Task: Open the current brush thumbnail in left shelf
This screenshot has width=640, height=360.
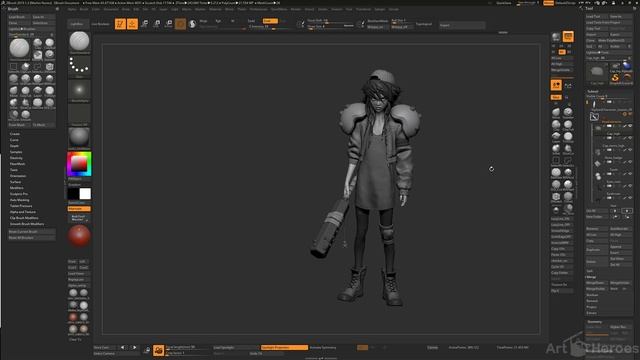Action: coord(79,41)
